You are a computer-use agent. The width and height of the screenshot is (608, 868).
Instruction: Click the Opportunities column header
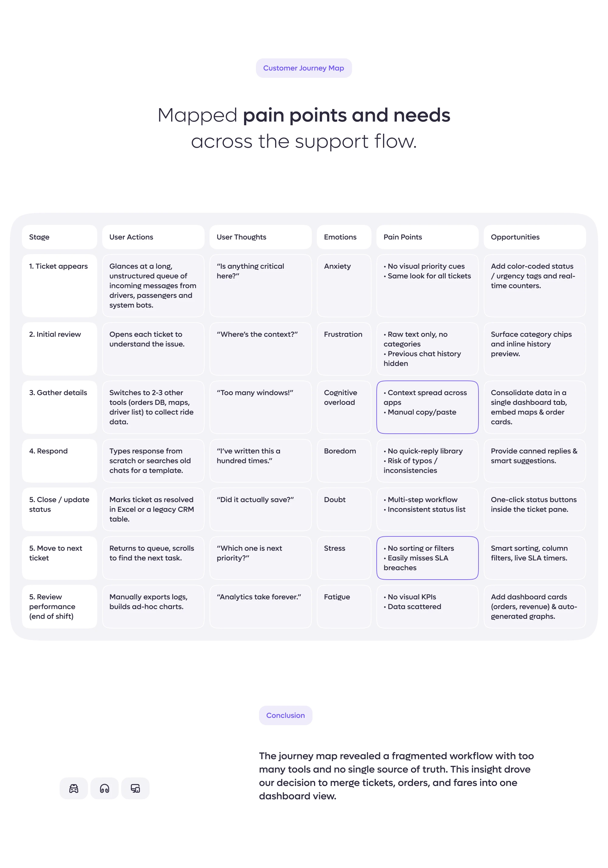[535, 237]
